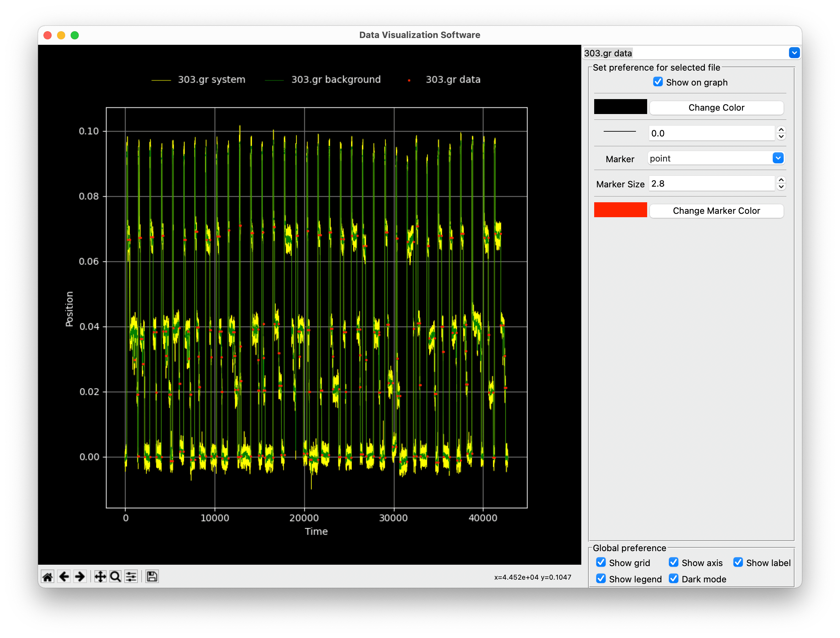Open the 303.gr data file dropdown
This screenshot has width=840, height=638.
793,53
